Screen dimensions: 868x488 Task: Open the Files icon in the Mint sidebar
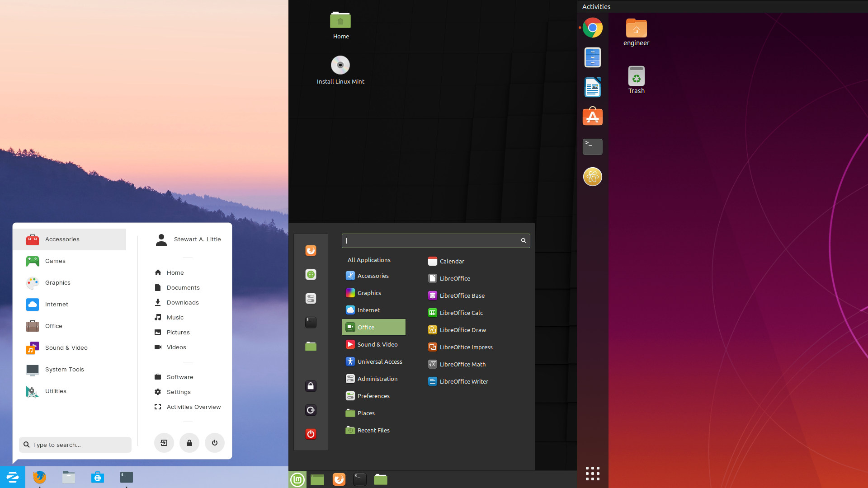311,347
